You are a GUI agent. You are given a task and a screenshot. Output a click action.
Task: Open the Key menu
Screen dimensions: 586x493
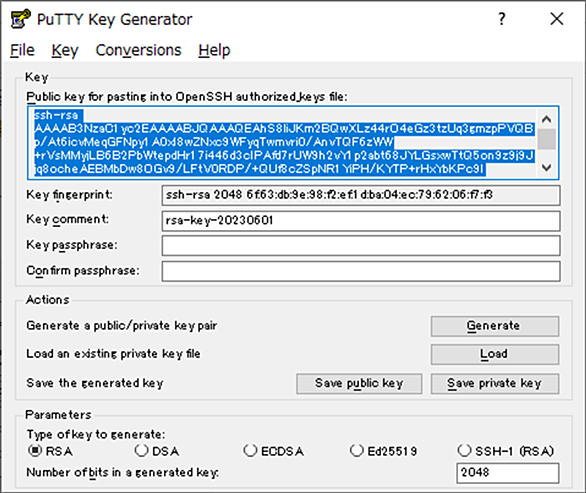pyautogui.click(x=65, y=50)
